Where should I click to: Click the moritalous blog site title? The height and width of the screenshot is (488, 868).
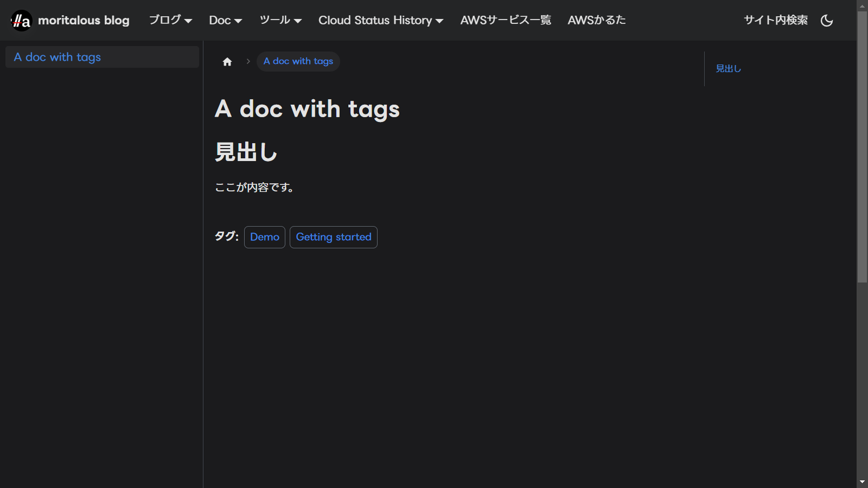[x=84, y=21]
